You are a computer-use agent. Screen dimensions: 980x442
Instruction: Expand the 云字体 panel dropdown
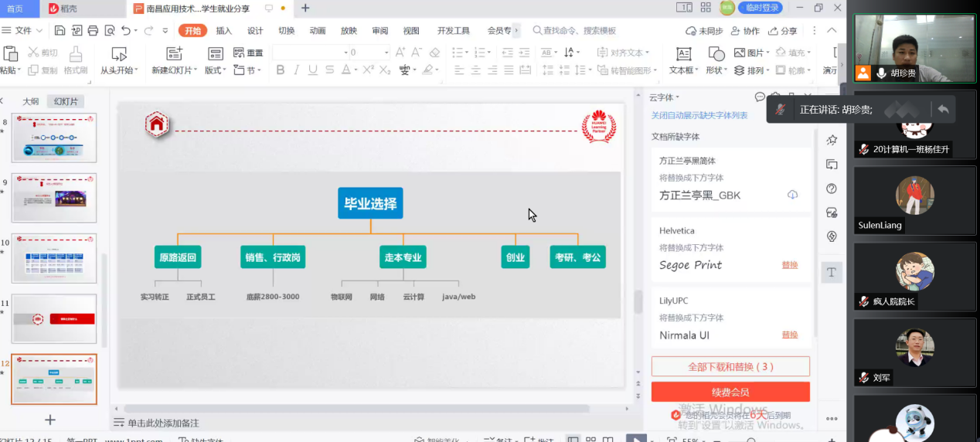(x=664, y=97)
